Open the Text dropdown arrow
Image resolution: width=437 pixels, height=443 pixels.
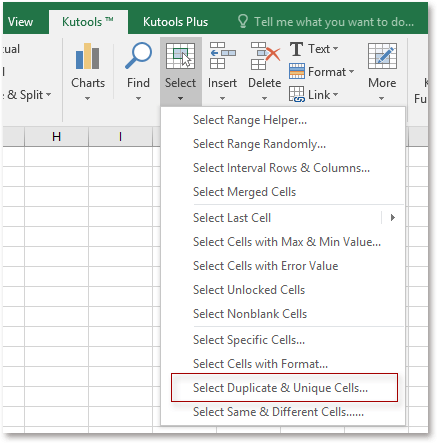(335, 49)
